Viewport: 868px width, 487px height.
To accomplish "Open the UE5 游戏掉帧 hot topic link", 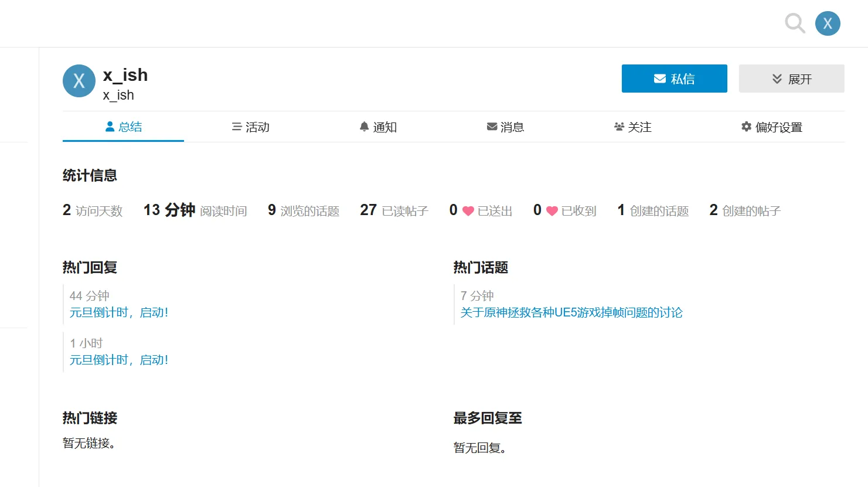I will [571, 312].
